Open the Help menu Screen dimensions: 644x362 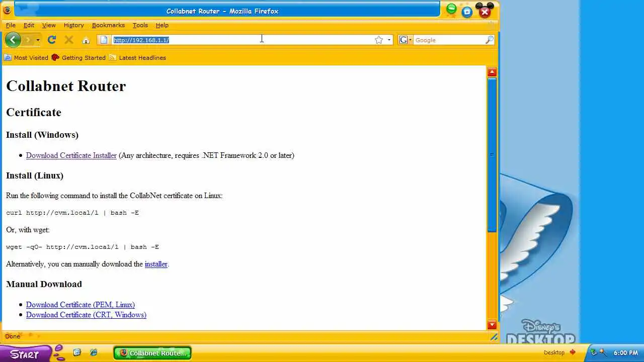click(x=162, y=25)
